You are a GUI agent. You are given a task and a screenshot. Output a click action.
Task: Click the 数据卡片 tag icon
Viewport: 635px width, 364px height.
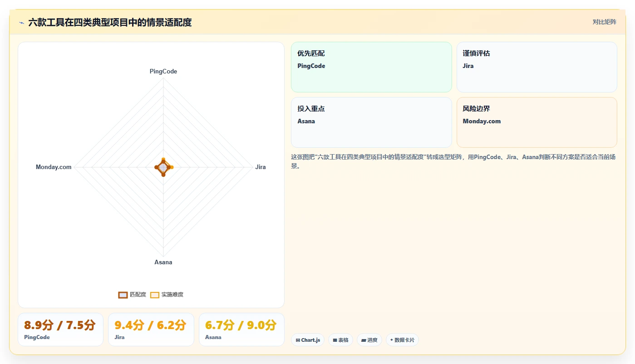[392, 340]
